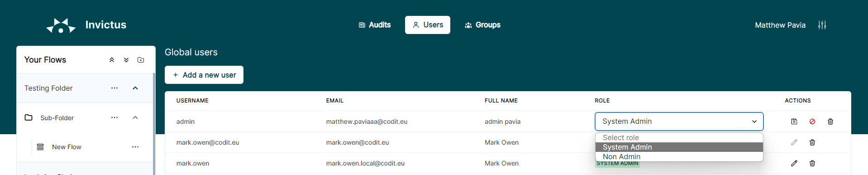The width and height of the screenshot is (868, 175).
Task: Click the ACTIONS column header
Action: coord(798,101)
